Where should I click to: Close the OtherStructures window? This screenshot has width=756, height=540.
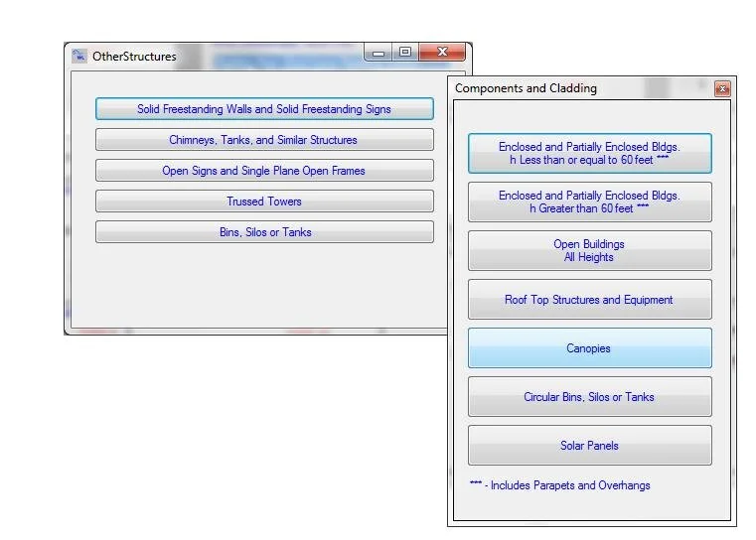point(442,52)
